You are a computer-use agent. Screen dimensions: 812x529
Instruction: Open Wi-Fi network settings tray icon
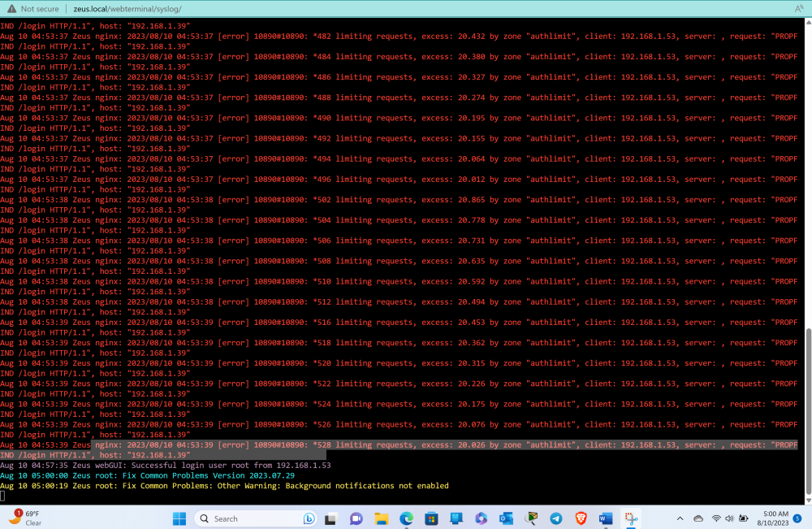716,518
